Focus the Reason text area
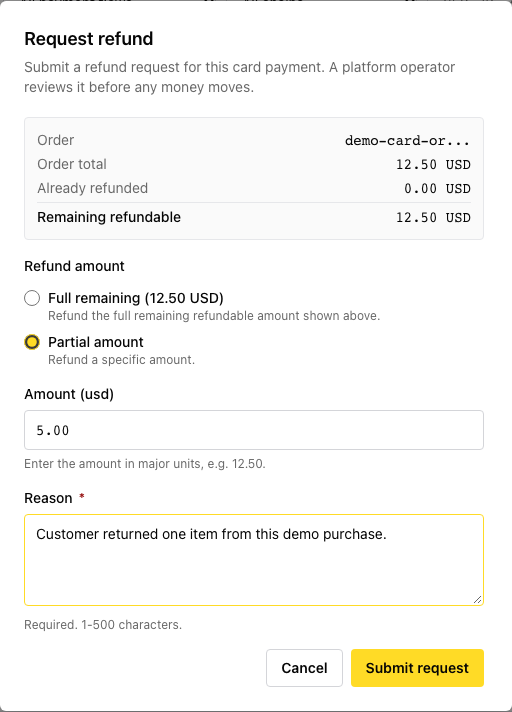 click(x=254, y=560)
